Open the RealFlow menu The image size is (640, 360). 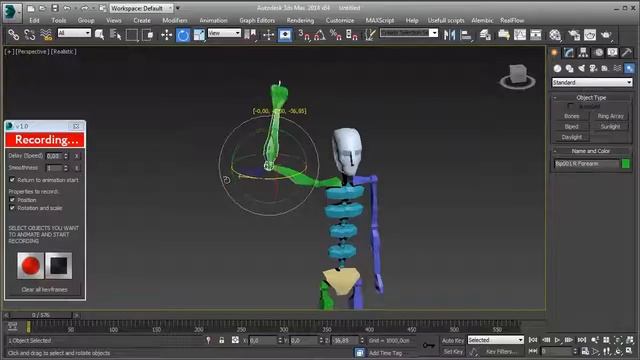[x=512, y=20]
